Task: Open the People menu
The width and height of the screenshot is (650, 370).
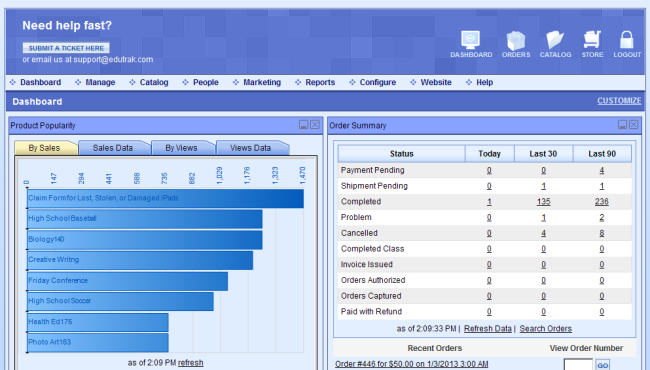Action: [206, 82]
